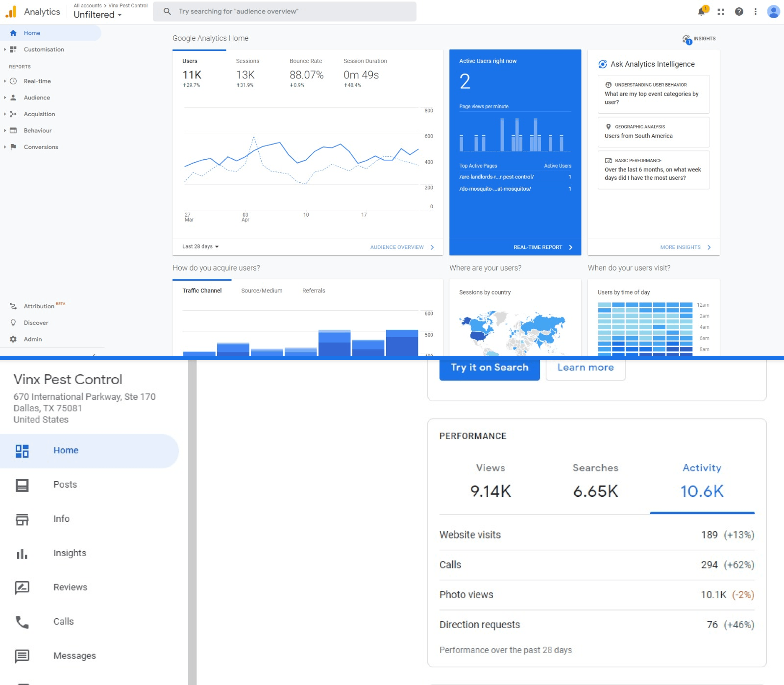Image resolution: width=784 pixels, height=685 pixels.
Task: Open the Last 28 days dropdown
Action: (x=200, y=246)
